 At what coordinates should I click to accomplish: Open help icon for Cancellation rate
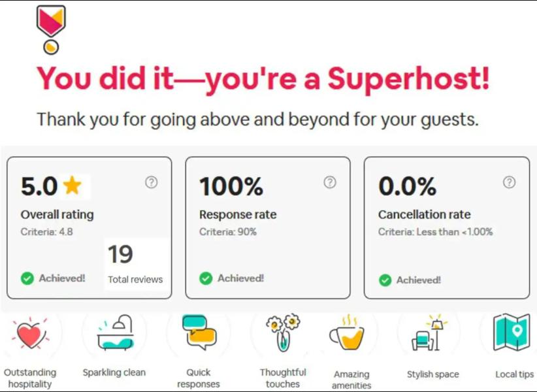(x=509, y=182)
